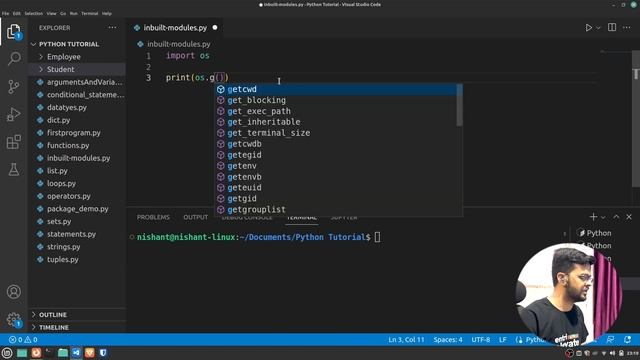Open strings.py in the explorer
640x360 pixels.
coord(77,247)
